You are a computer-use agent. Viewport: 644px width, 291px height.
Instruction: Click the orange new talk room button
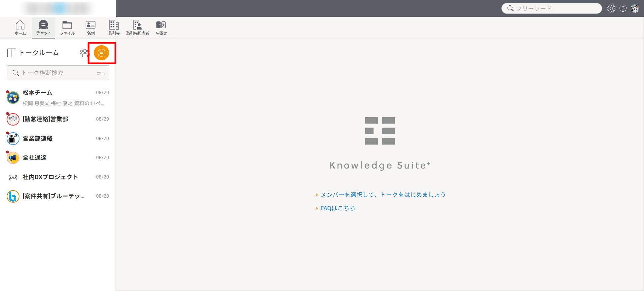pyautogui.click(x=101, y=53)
